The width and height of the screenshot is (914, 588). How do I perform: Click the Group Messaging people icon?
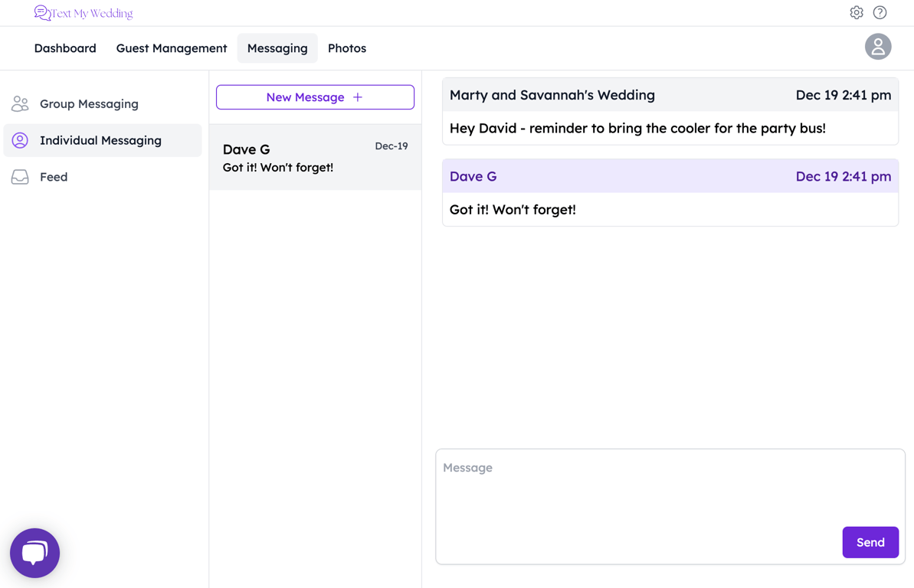[20, 103]
